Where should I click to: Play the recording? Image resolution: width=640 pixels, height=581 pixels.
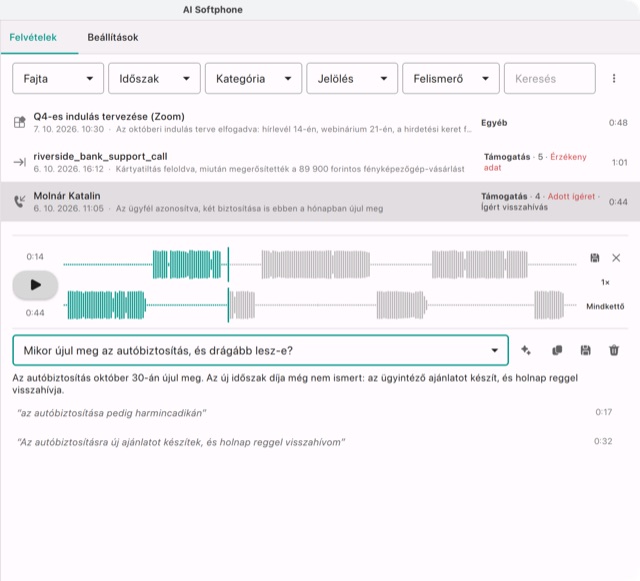click(35, 285)
